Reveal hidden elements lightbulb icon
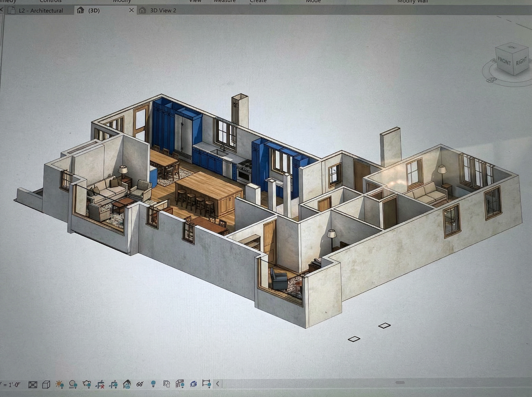 pyautogui.click(x=153, y=384)
